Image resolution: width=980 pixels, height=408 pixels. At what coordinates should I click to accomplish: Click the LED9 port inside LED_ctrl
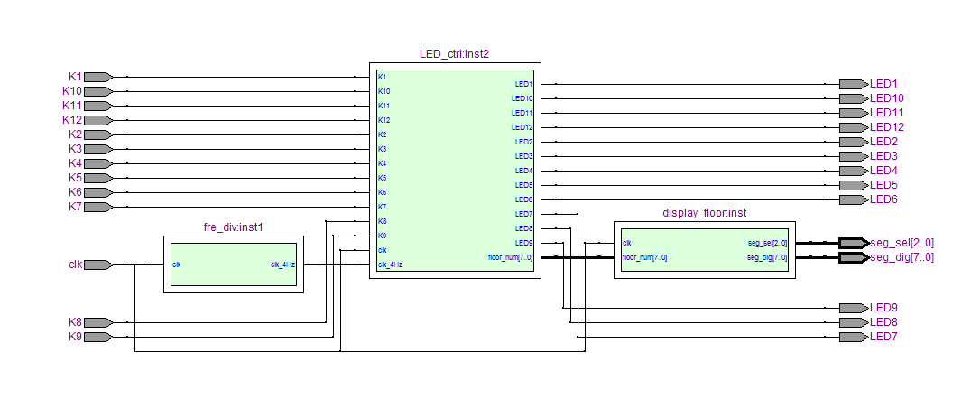(x=523, y=243)
